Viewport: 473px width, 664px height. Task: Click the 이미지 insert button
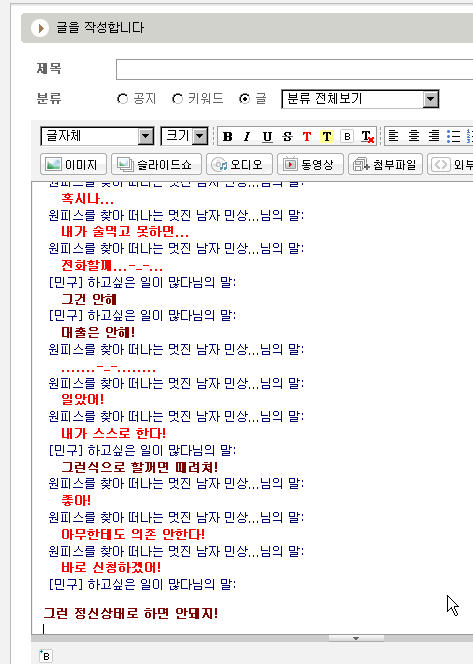[x=73, y=164]
